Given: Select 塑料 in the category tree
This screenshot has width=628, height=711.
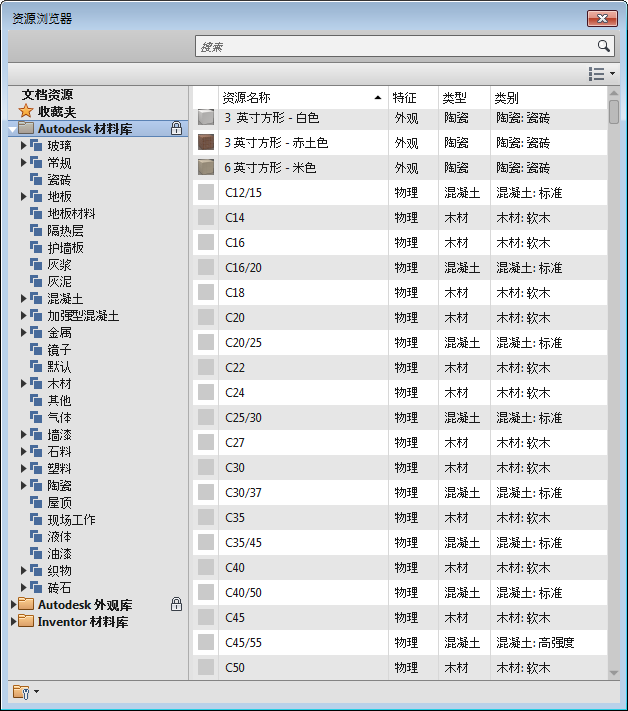Looking at the screenshot, I should pyautogui.click(x=59, y=468).
